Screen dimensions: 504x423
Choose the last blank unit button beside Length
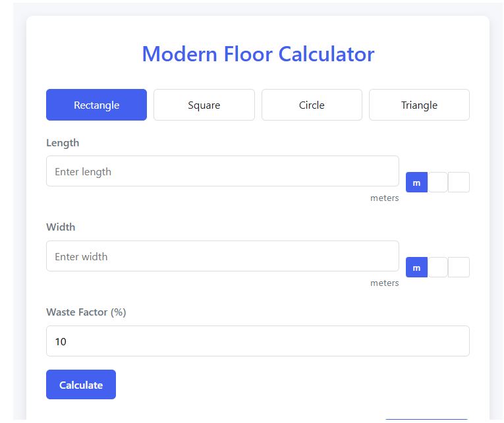(x=459, y=183)
